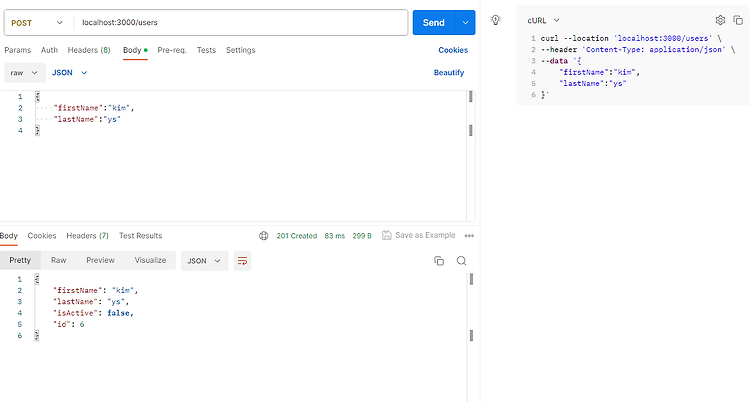The image size is (750, 402).
Task: Click the lightbulb hints icon
Action: click(496, 20)
